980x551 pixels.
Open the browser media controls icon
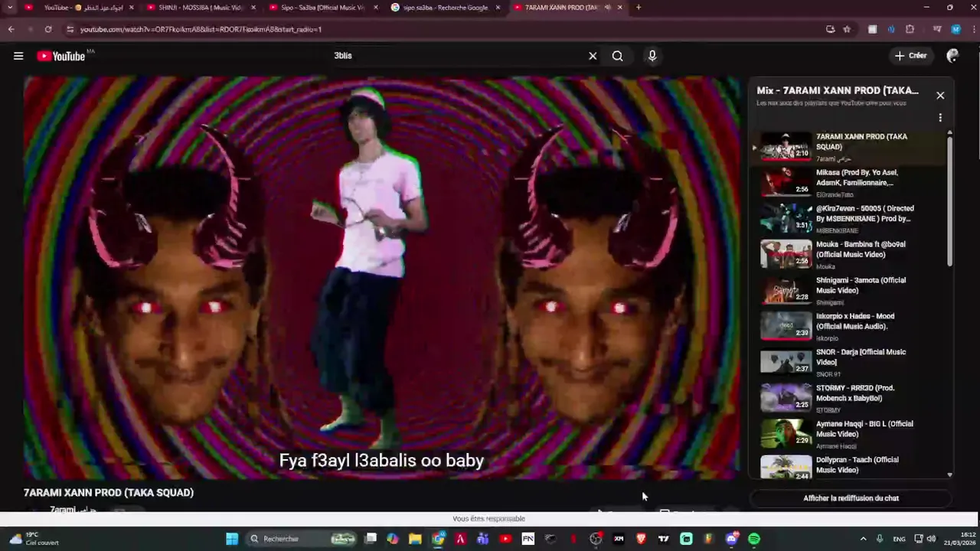936,29
